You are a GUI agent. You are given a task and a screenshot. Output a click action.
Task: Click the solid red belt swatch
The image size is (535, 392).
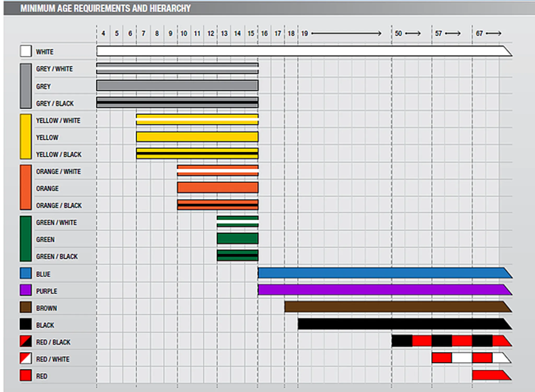click(26, 375)
